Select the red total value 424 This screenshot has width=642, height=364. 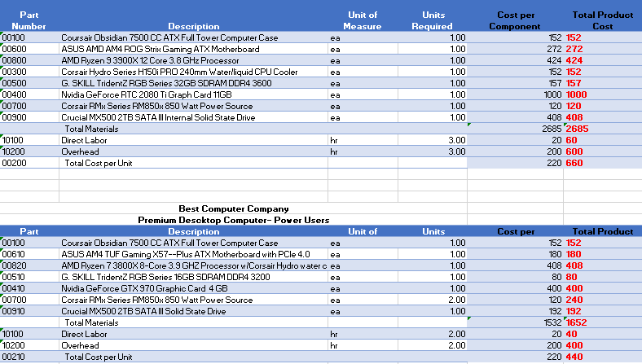pos(574,60)
